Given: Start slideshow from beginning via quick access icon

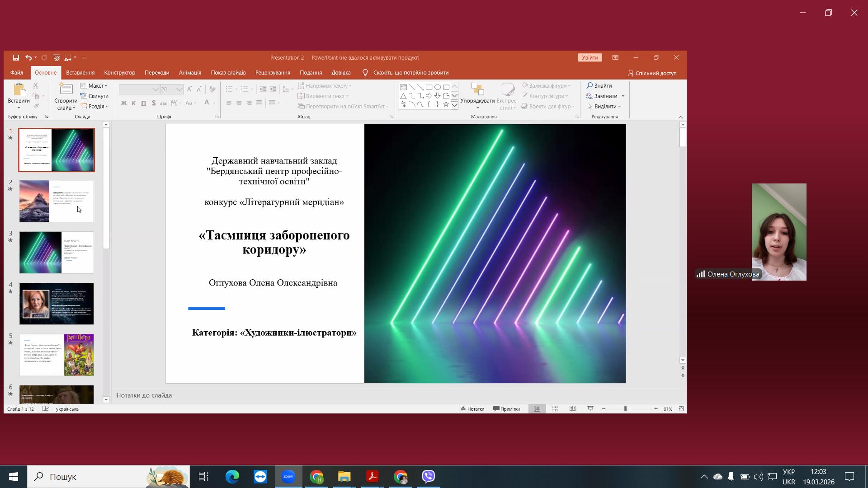Looking at the screenshot, I should click(x=57, y=58).
